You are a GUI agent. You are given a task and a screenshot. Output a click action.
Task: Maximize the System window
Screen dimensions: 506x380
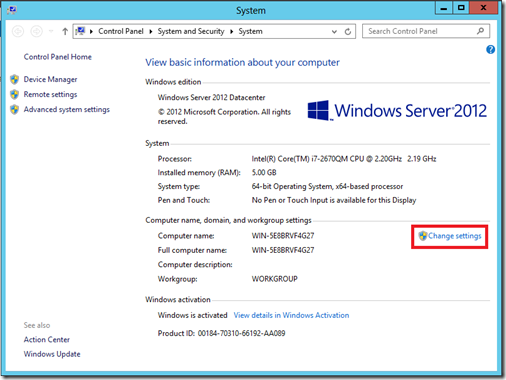tap(461, 8)
